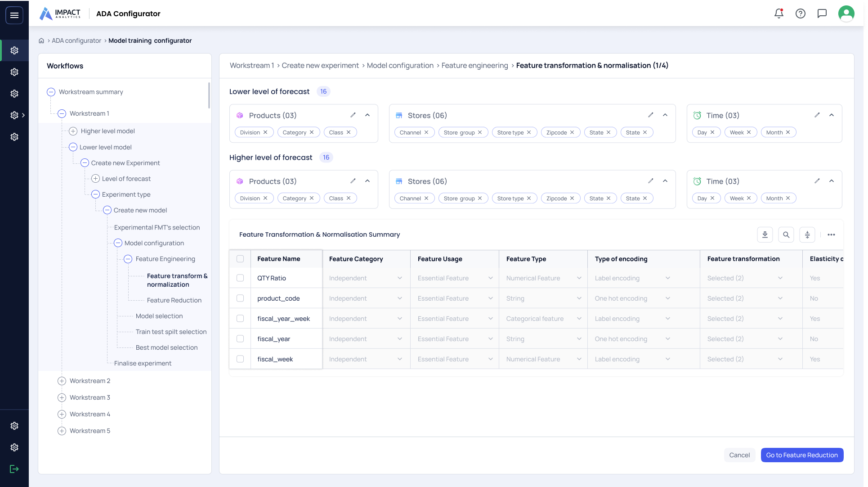The height and width of the screenshot is (487, 868).
Task: Click Go to Feature Reduction button
Action: click(802, 455)
